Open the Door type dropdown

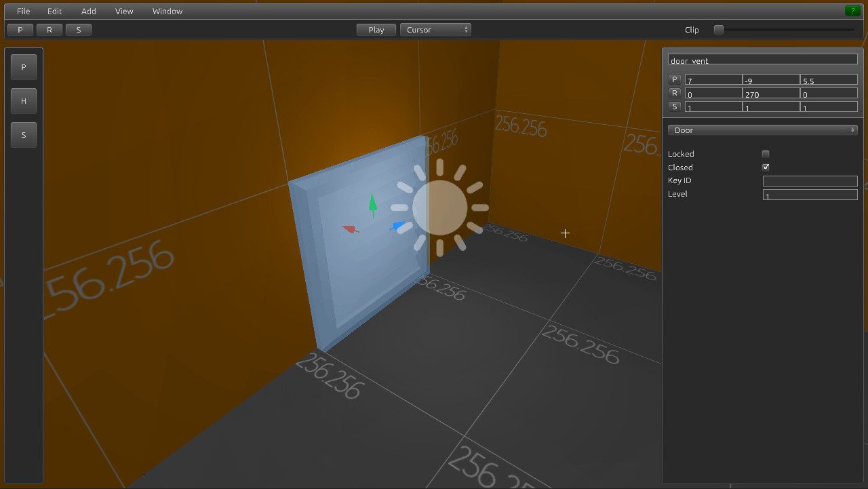[x=763, y=130]
